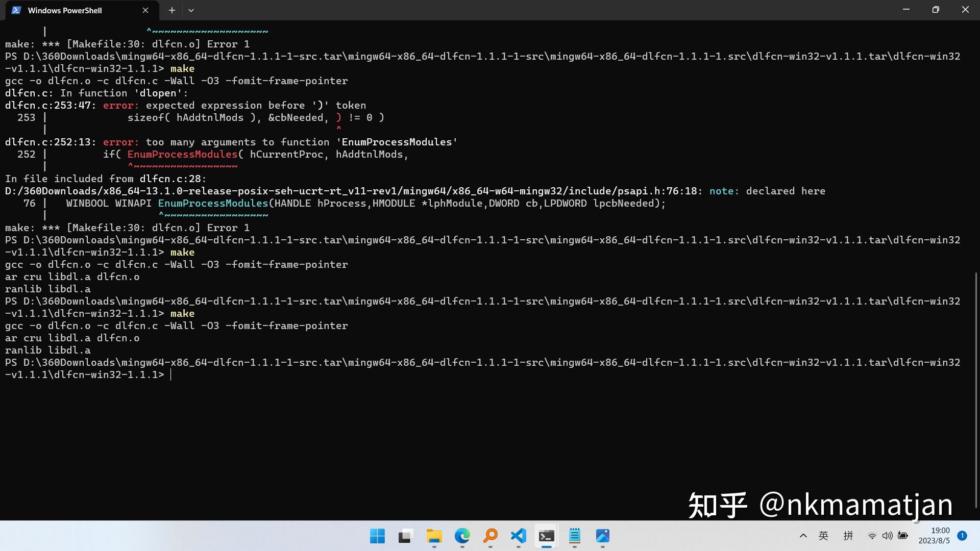980x551 pixels.
Task: Toggle the IME language indicator showing 英
Action: pyautogui.click(x=822, y=536)
